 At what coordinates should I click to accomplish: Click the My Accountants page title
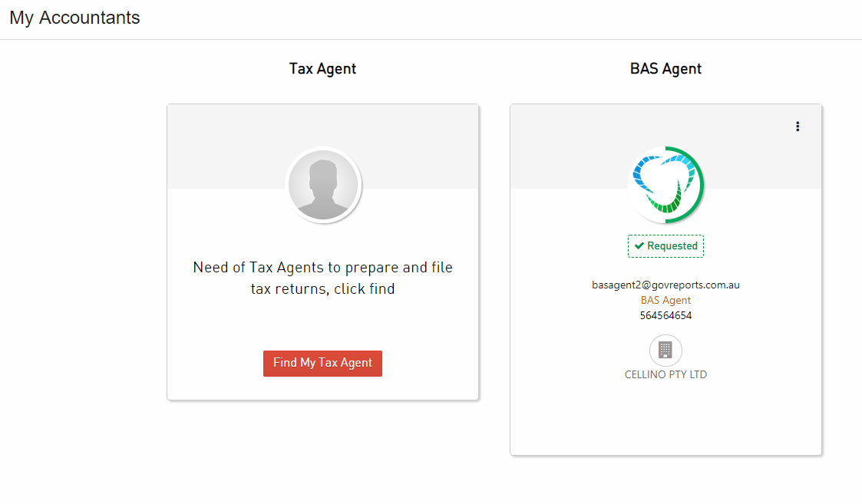click(x=74, y=18)
